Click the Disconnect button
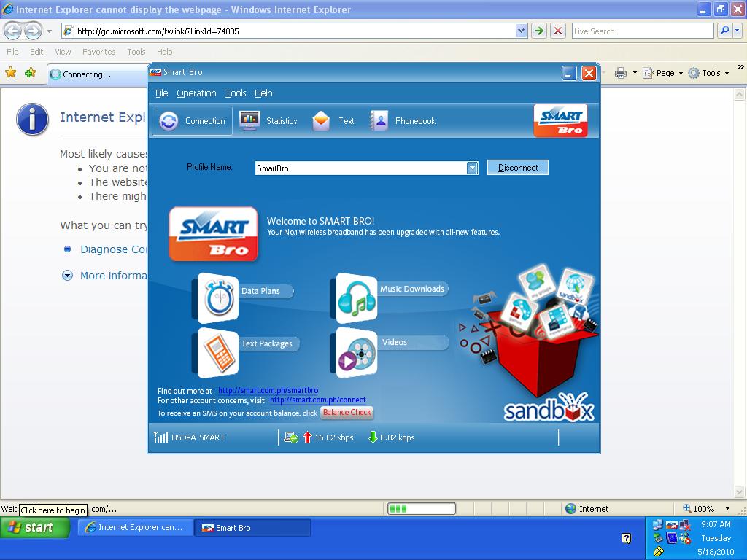The image size is (747, 560). (518, 168)
